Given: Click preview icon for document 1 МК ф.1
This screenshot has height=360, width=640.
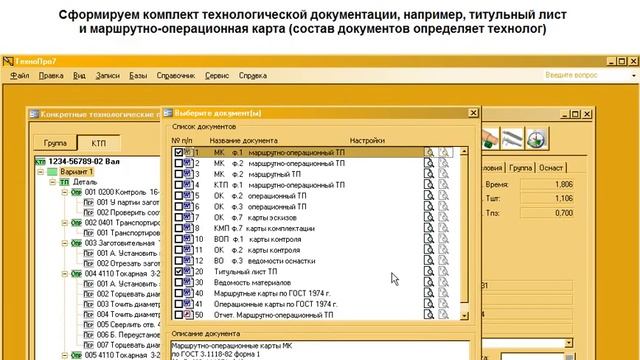Looking at the screenshot, I should 429,152.
